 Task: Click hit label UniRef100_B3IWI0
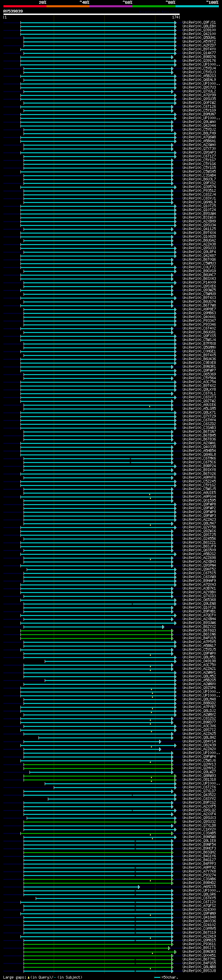(x=199, y=218)
